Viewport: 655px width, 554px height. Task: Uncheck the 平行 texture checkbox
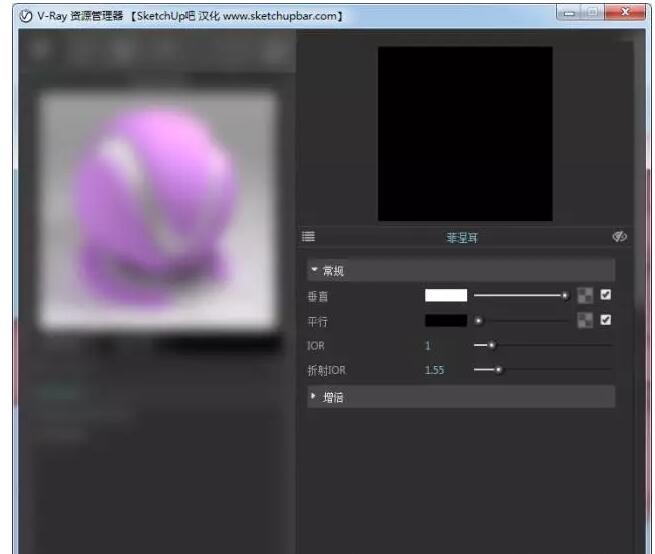(x=606, y=320)
